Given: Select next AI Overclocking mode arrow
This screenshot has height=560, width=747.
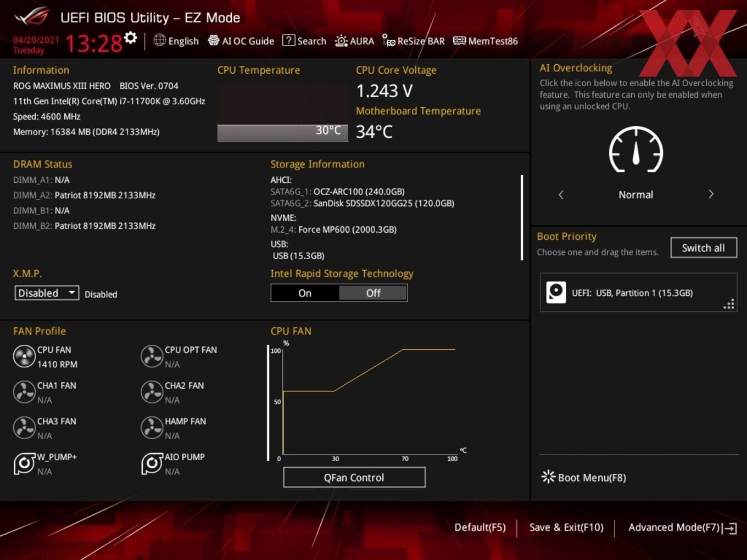Looking at the screenshot, I should coord(711,194).
